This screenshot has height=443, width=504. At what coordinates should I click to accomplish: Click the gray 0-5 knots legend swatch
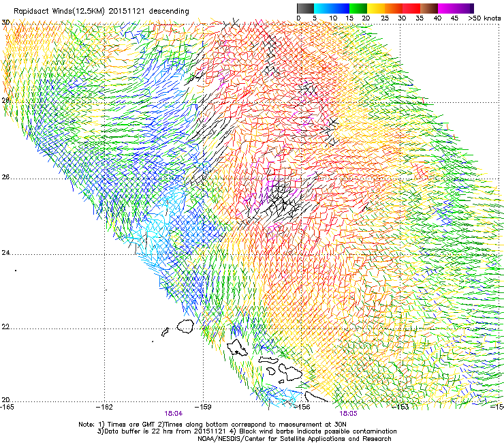(x=305, y=8)
